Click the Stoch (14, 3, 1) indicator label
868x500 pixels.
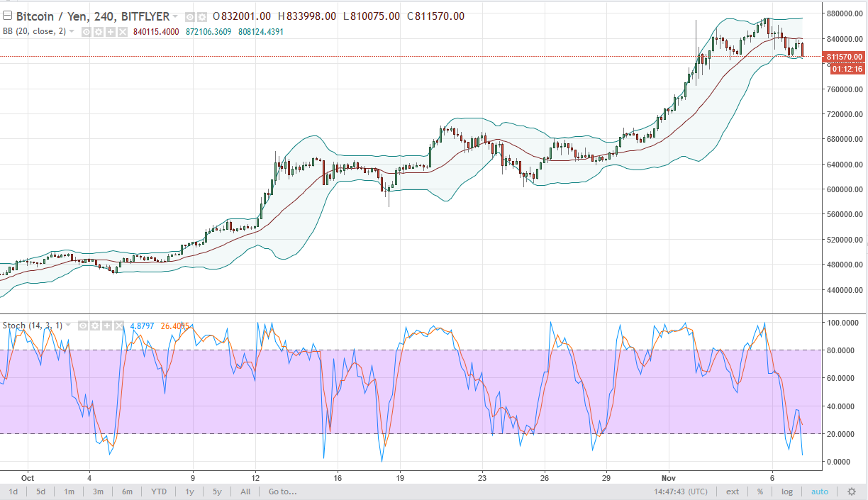pyautogui.click(x=33, y=326)
